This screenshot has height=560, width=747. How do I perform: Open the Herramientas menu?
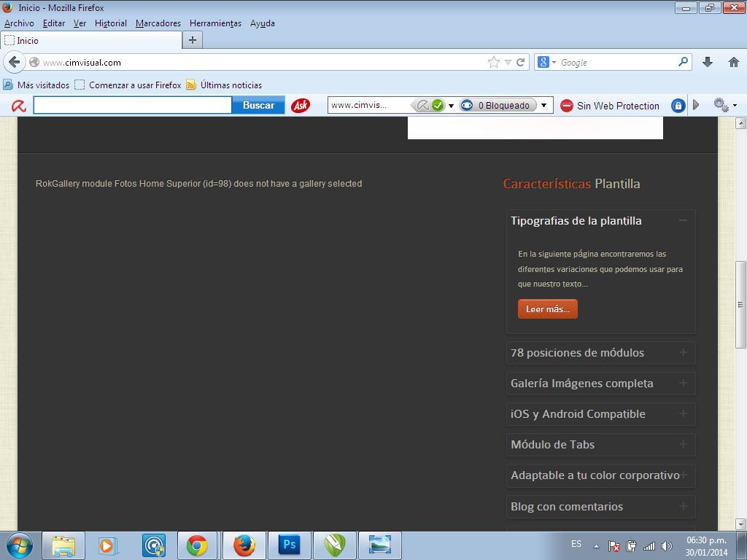(x=215, y=23)
